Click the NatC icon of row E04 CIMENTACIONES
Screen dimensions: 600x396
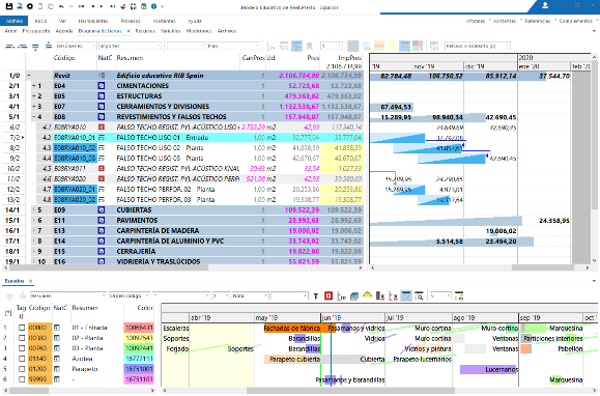101,86
